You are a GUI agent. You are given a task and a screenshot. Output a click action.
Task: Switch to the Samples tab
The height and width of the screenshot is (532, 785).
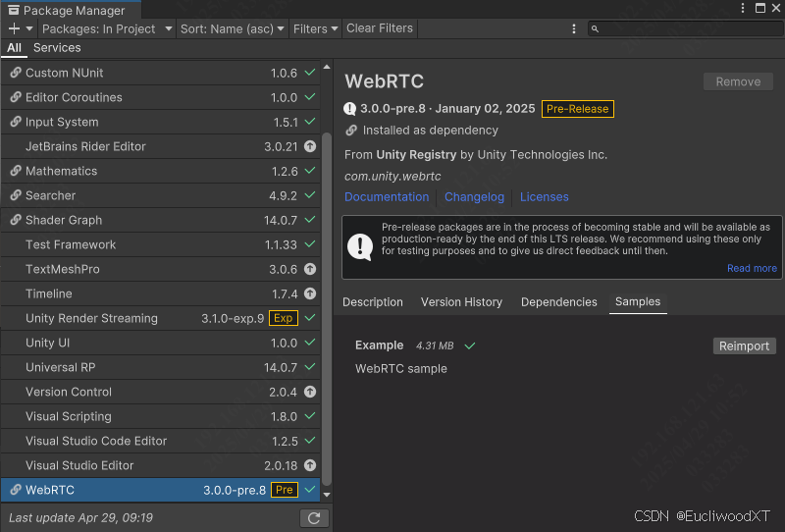[638, 302]
